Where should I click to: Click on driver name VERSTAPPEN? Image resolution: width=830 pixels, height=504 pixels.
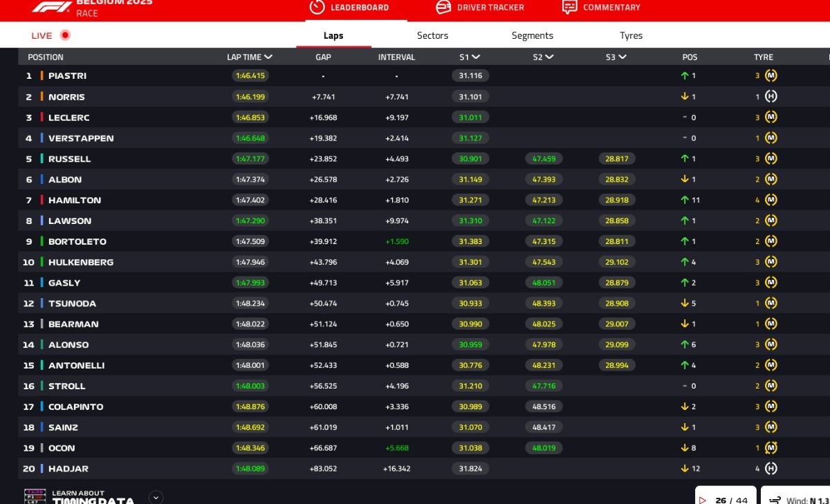(81, 138)
